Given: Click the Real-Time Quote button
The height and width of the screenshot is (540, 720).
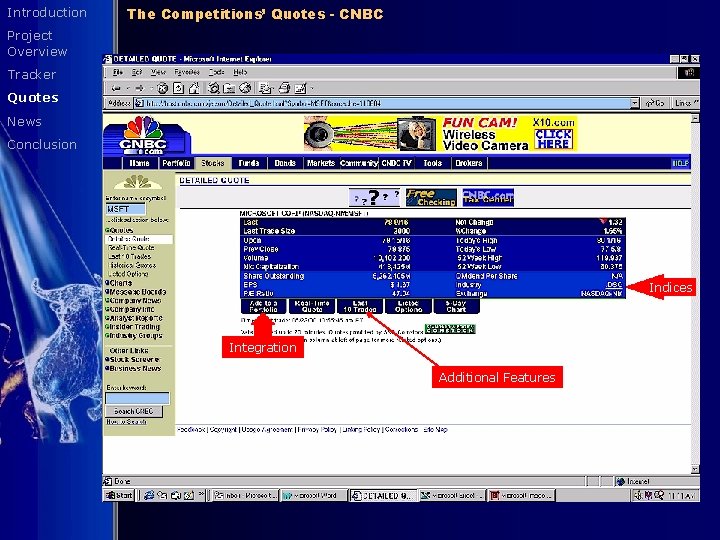Looking at the screenshot, I should (312, 306).
